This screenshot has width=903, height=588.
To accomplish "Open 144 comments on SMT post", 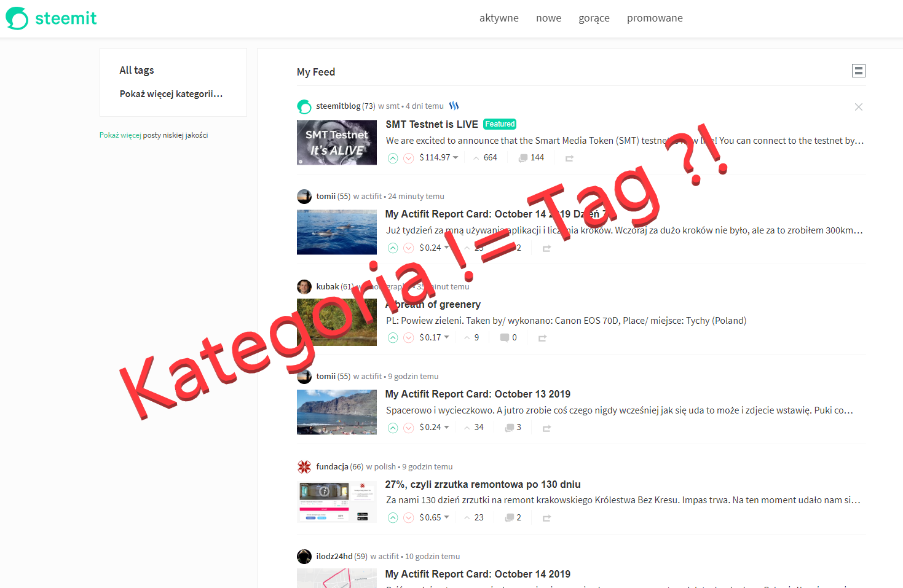I will (532, 158).
